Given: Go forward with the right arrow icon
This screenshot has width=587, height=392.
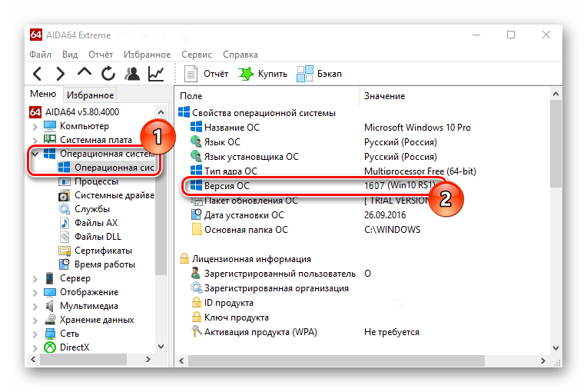Looking at the screenshot, I should (60, 74).
